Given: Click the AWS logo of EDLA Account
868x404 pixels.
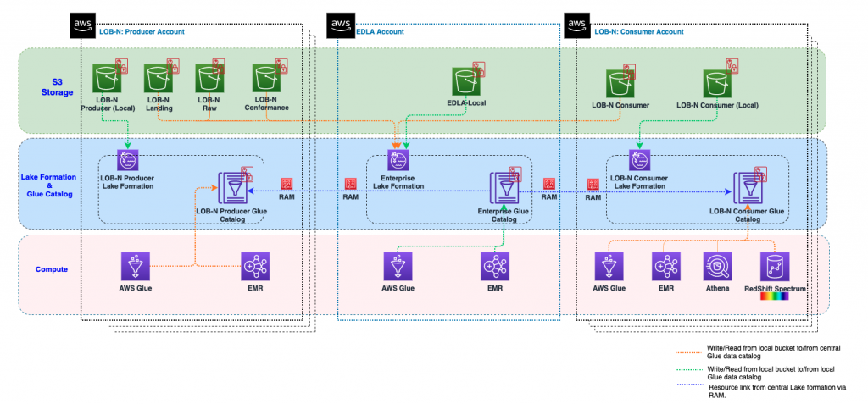Looking at the screenshot, I should click(341, 25).
